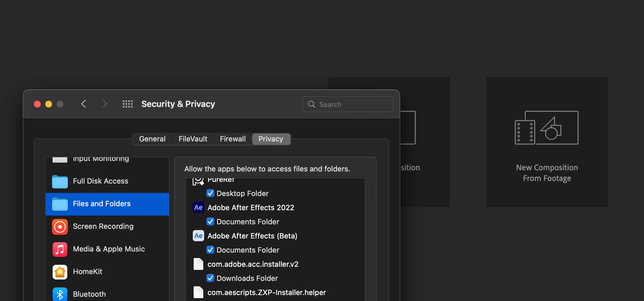Select HomeKit in the sidebar

point(107,272)
